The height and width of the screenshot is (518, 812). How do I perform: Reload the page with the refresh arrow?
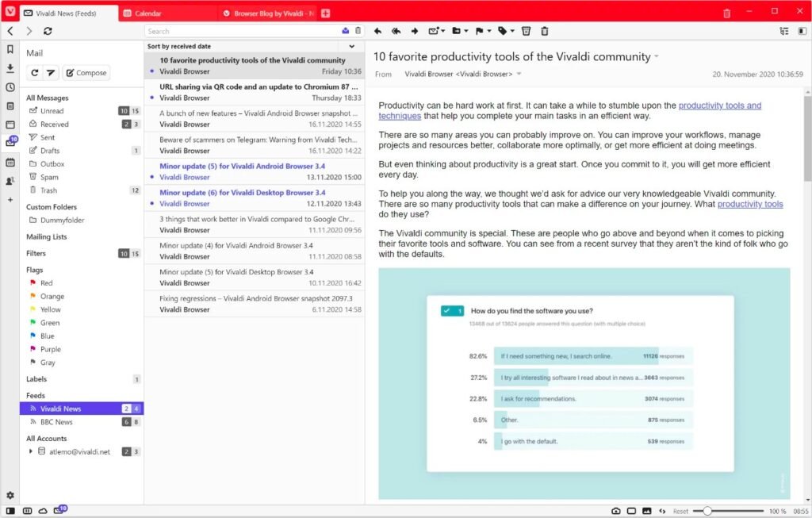point(48,31)
